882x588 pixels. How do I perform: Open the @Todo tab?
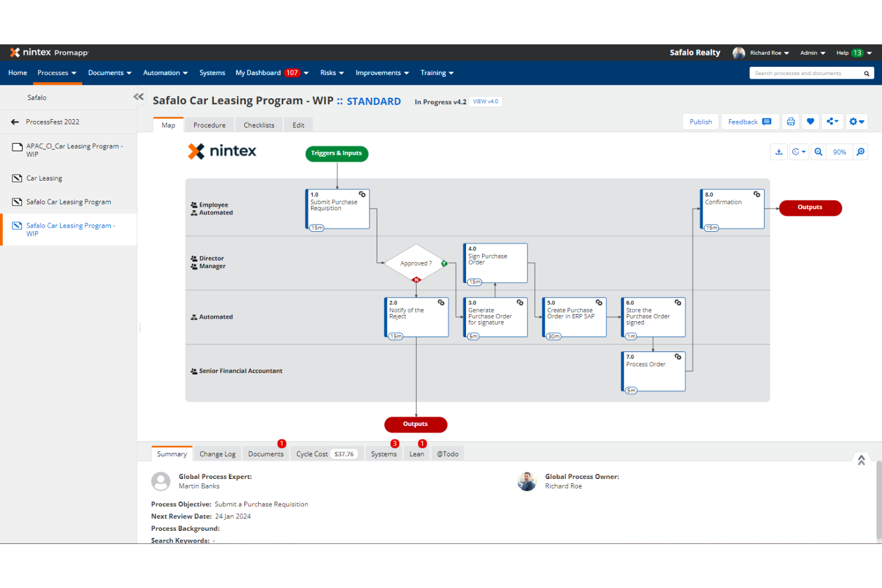(x=448, y=454)
